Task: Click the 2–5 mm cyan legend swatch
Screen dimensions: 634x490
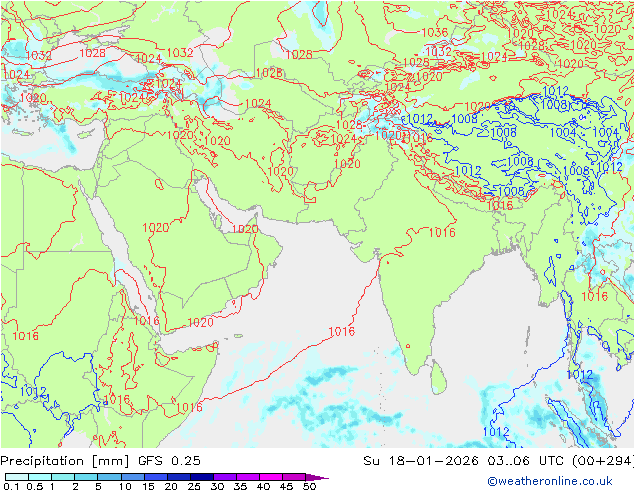Action: point(86,477)
